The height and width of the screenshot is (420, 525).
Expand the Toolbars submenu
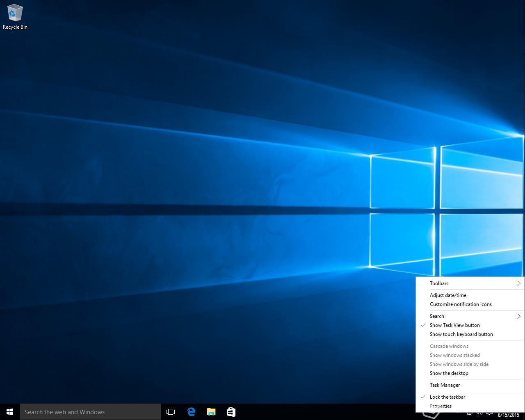(470, 283)
